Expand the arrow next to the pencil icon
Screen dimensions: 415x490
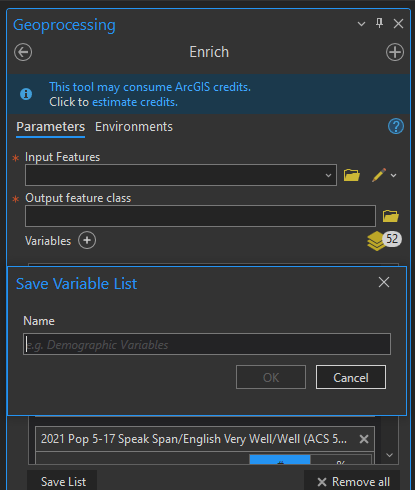point(393,175)
